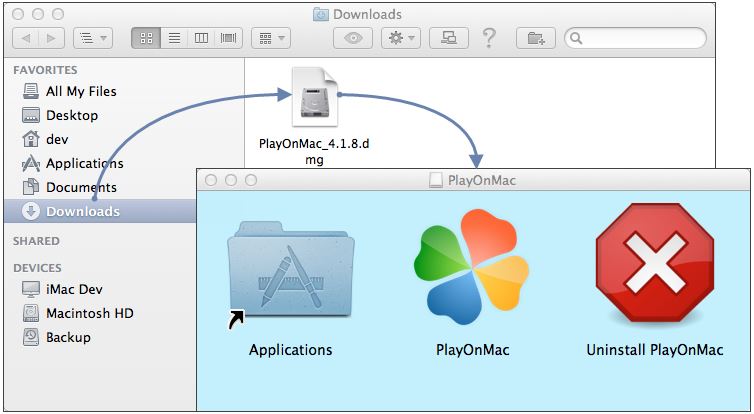Open Desktop from the sidebar

[x=100, y=115]
